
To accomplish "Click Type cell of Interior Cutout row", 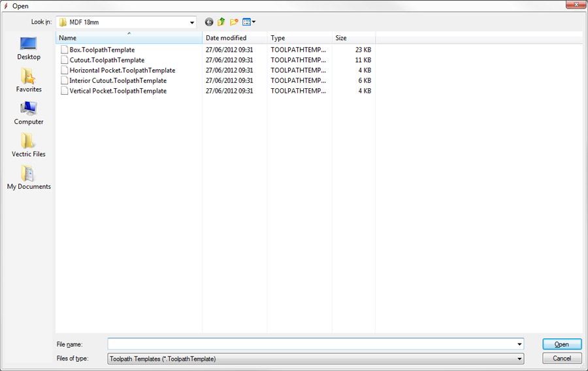I will point(298,80).
